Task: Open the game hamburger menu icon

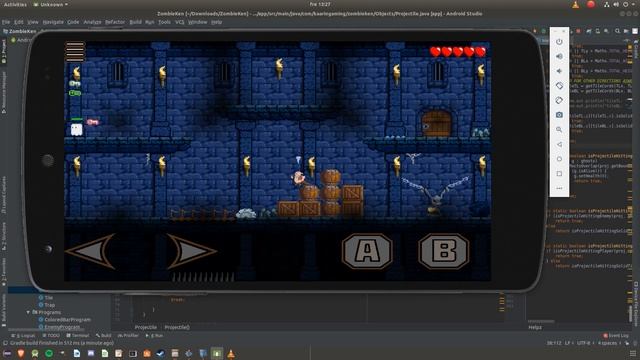Action: tap(75, 51)
